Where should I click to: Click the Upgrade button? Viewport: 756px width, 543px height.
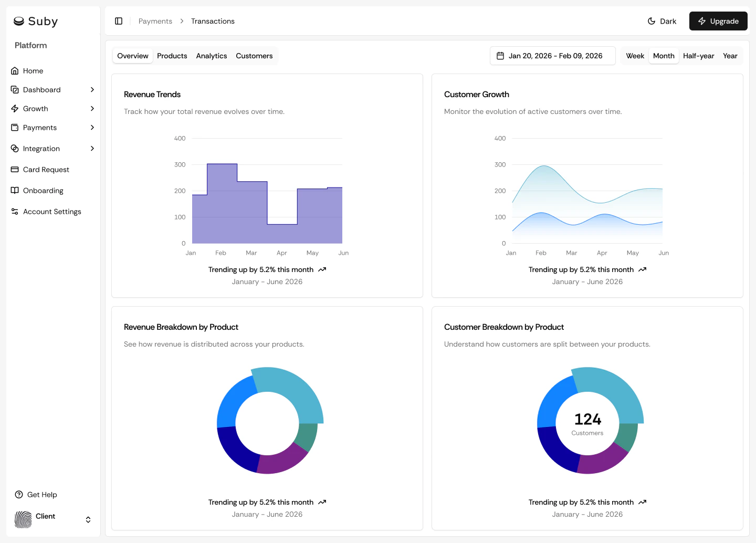[x=718, y=21]
